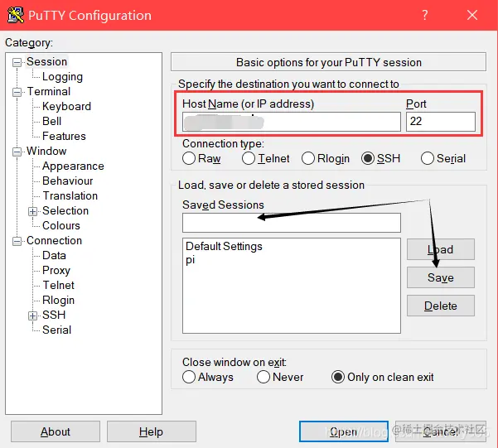Screen dimensions: 498x448
Task: Click the PuTTY icon in title bar
Action: [x=16, y=15]
